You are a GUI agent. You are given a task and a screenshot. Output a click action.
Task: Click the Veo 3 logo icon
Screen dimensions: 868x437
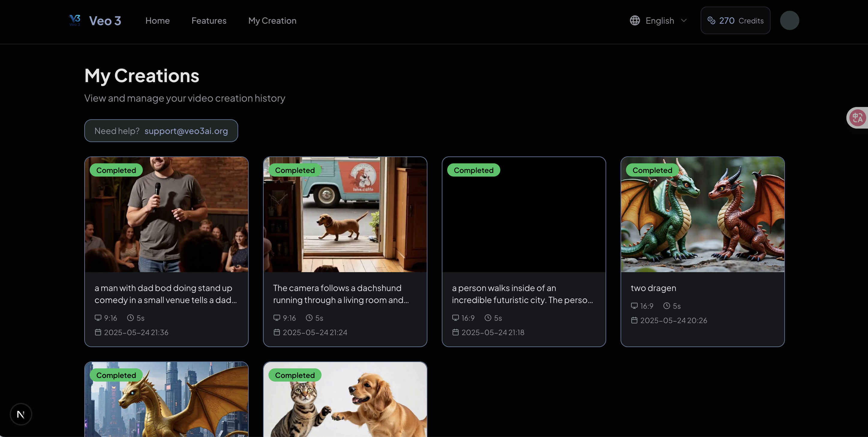click(75, 20)
